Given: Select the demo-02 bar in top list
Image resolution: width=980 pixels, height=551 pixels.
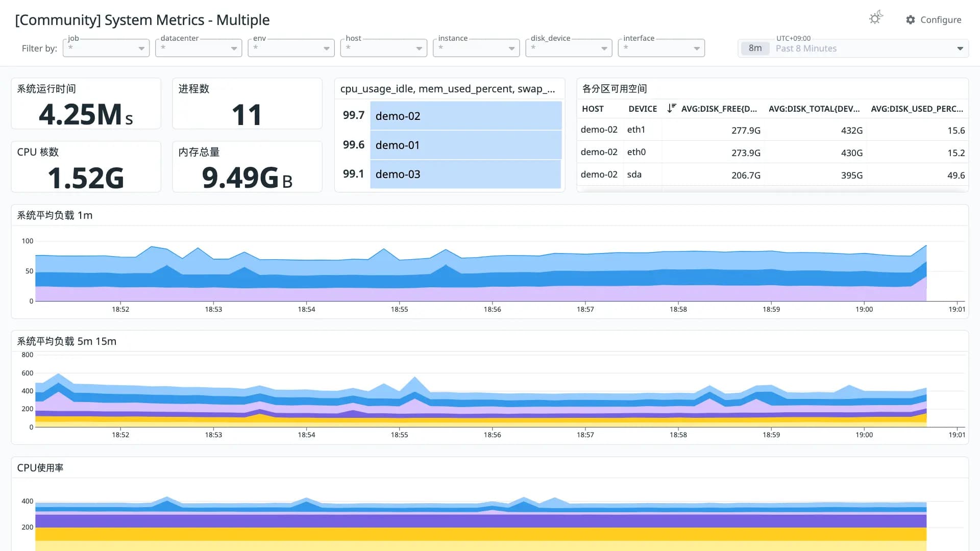Looking at the screenshot, I should (x=465, y=115).
